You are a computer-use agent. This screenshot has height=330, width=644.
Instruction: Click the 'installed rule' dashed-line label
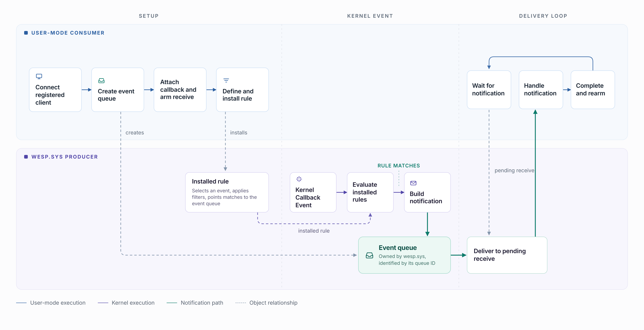point(314,231)
